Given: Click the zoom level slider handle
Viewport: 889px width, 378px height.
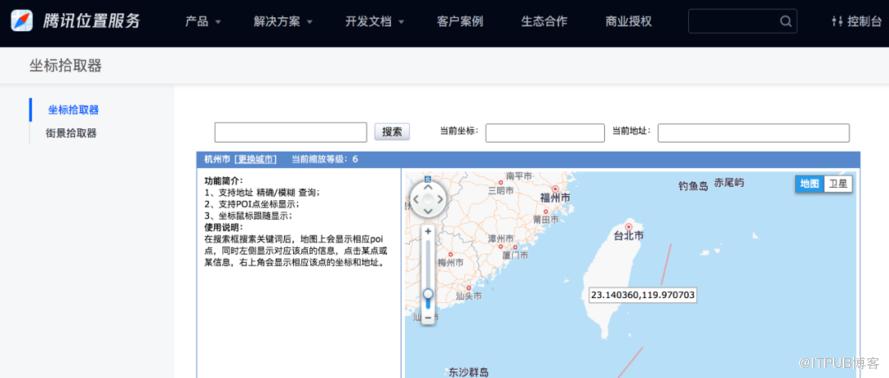Looking at the screenshot, I should tap(428, 294).
